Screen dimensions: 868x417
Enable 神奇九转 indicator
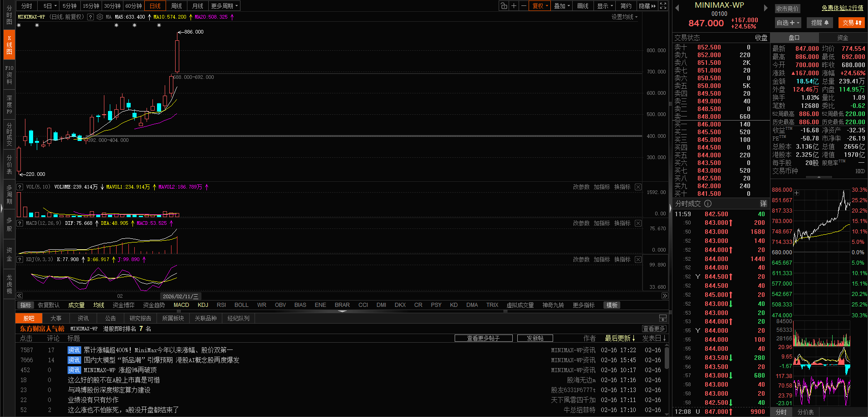coord(552,305)
